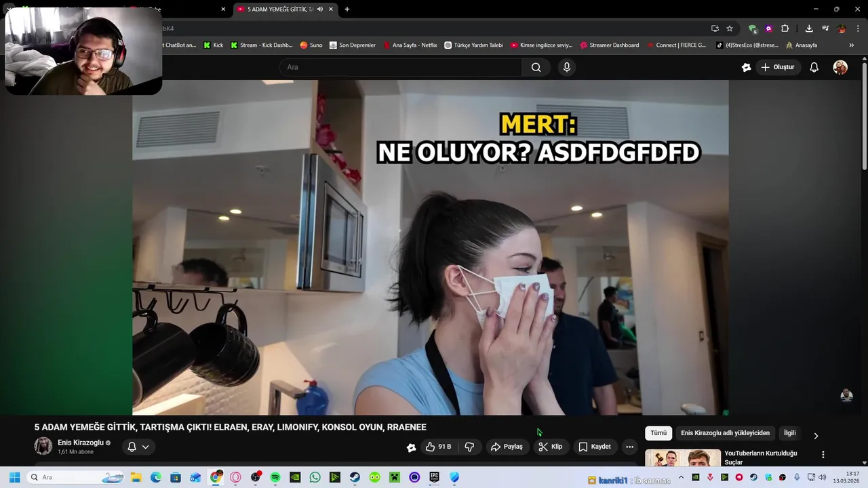The image size is (868, 488).
Task: Open the media controls toolbar icon
Action: click(825, 28)
